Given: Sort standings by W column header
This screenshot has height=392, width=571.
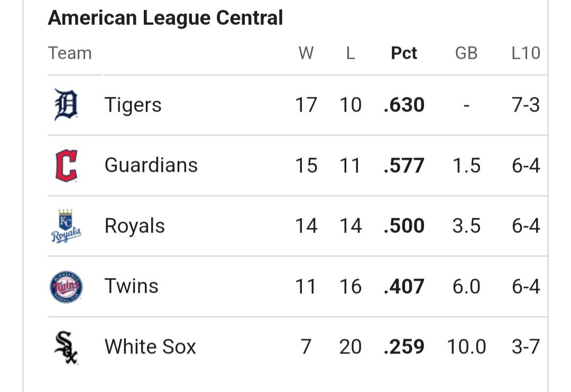Looking at the screenshot, I should pyautogui.click(x=306, y=53).
